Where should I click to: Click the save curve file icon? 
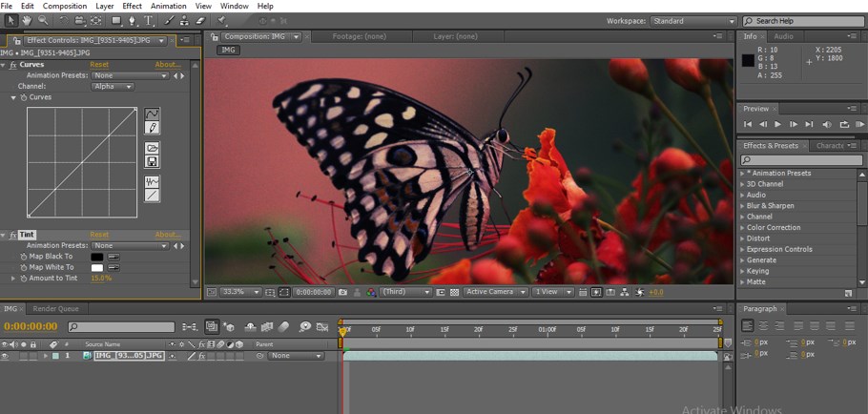point(153,161)
